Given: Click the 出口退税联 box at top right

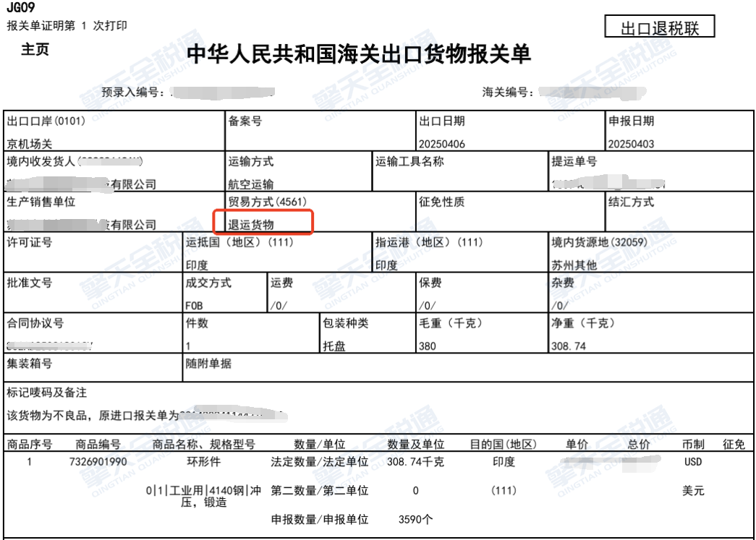Looking at the screenshot, I should click(660, 28).
